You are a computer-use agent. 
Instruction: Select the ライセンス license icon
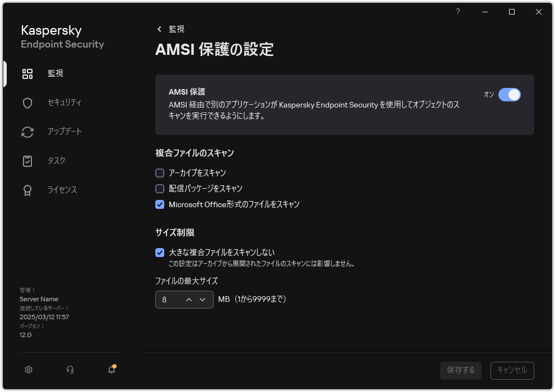point(27,190)
